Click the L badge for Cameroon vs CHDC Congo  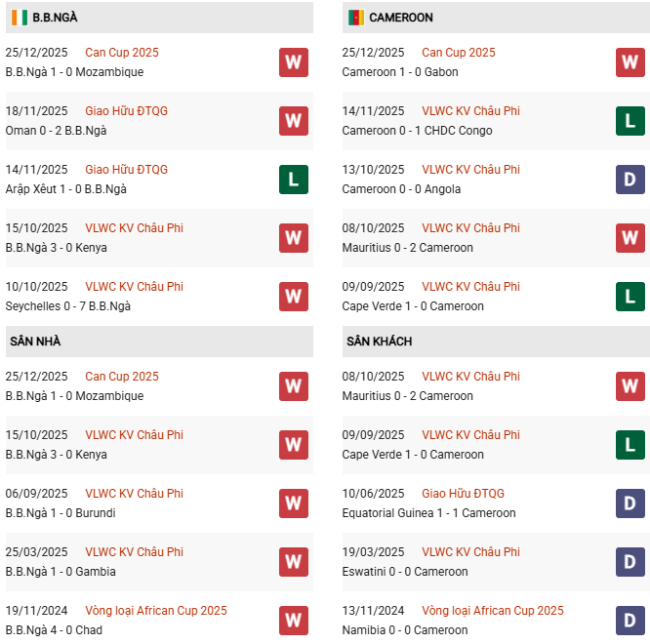[x=630, y=121]
